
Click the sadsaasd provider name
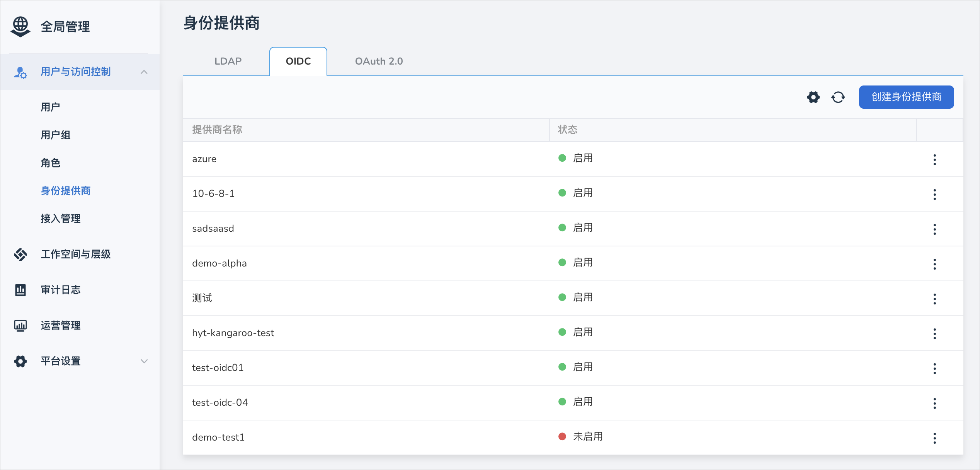[x=213, y=228]
